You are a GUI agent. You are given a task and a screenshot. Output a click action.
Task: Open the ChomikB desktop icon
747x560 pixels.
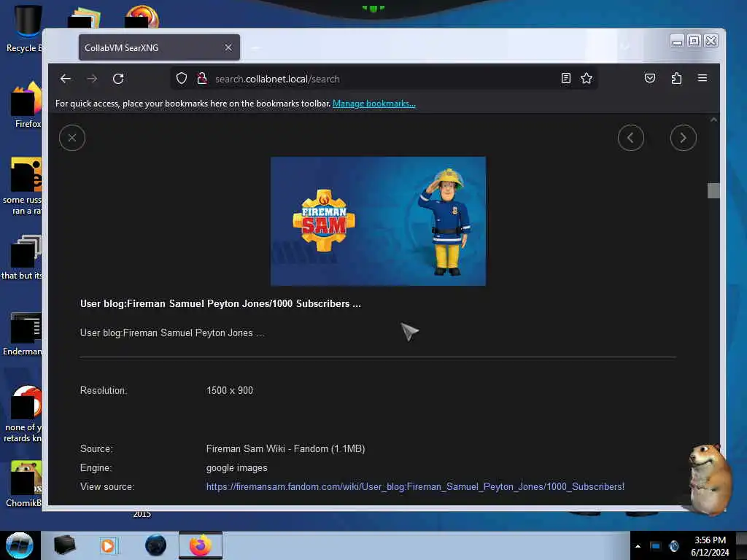click(x=24, y=484)
